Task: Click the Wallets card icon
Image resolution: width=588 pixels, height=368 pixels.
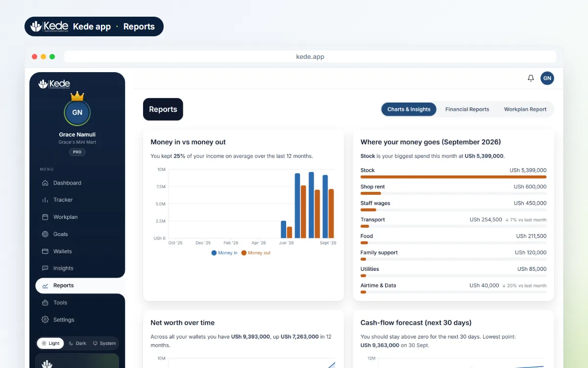Action: 45,251
